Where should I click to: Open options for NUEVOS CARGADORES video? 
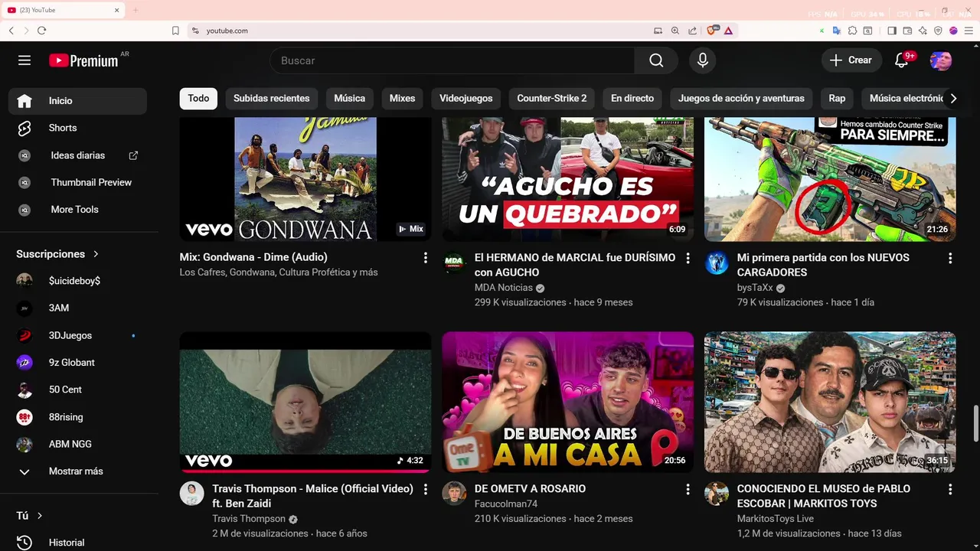coord(950,258)
